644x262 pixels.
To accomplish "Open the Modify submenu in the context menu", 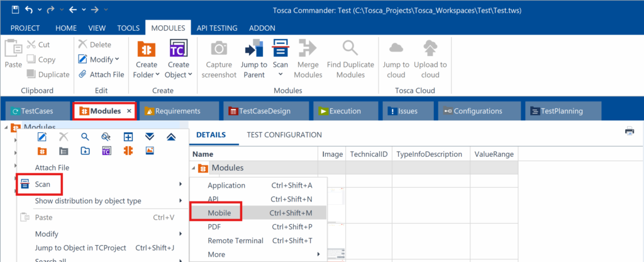I will (102, 234).
